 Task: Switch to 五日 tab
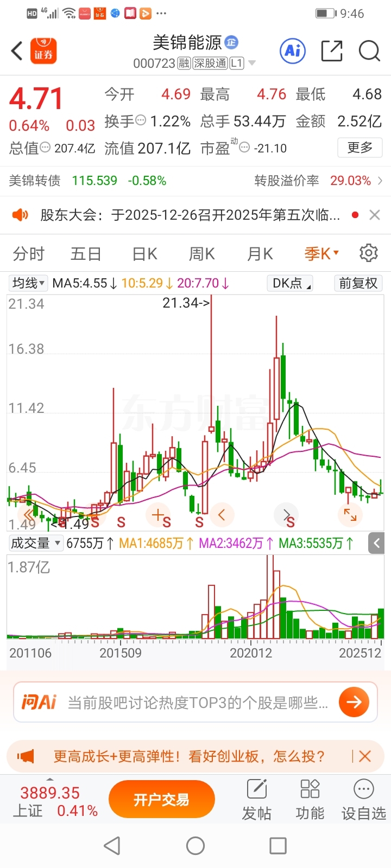click(86, 253)
